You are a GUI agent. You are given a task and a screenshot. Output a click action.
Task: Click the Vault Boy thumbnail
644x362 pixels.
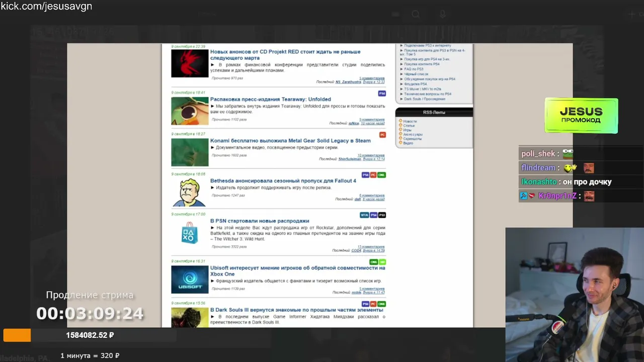click(x=190, y=193)
